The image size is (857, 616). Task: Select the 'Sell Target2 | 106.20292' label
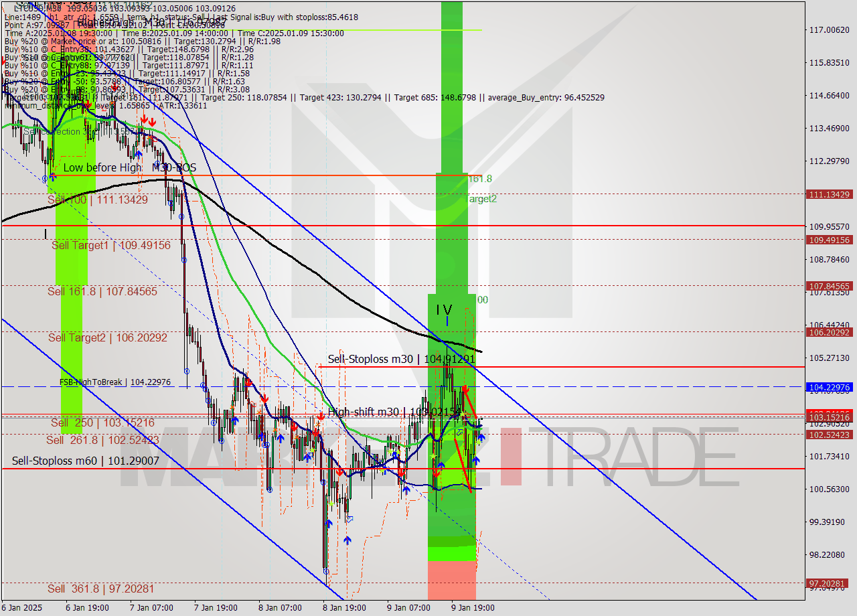click(108, 337)
